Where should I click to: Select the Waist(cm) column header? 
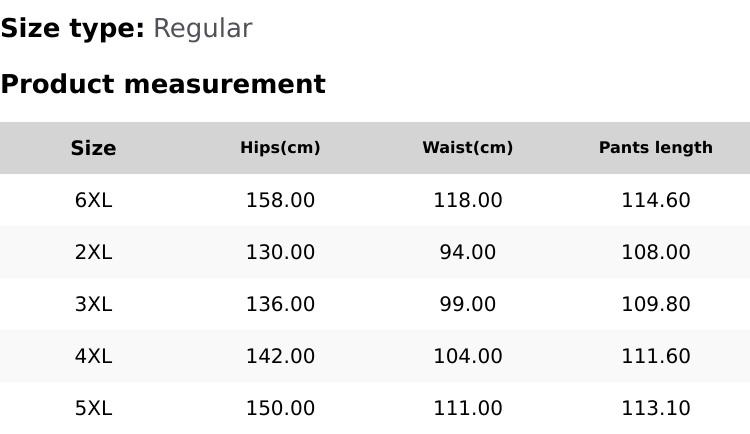tap(467, 148)
